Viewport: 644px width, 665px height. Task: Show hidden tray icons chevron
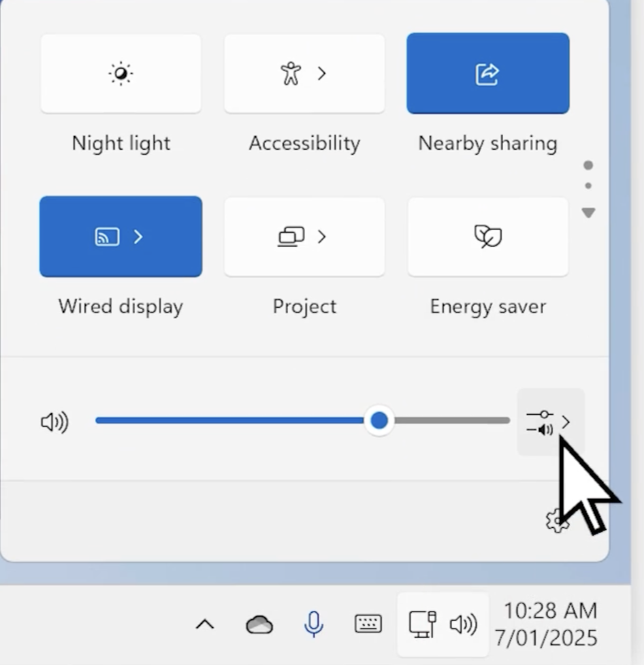[205, 624]
